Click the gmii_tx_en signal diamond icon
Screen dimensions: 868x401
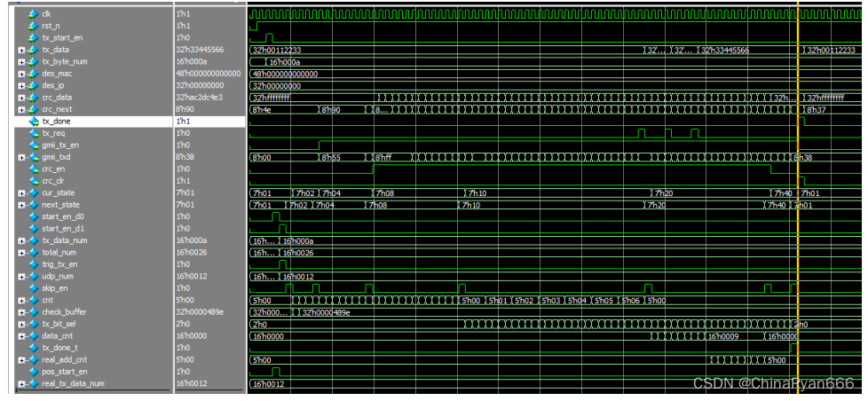click(x=33, y=145)
